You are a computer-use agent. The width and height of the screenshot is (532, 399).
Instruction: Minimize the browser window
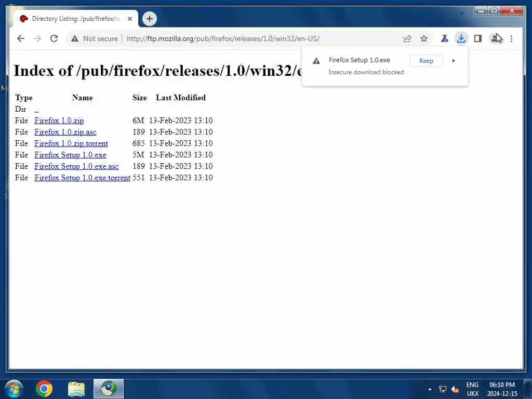click(481, 11)
